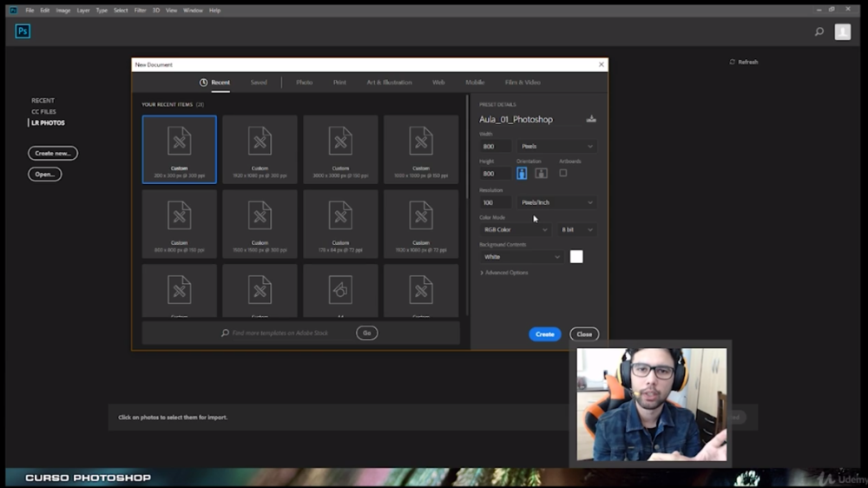
Task: Close the New Document dialog with X
Action: (x=602, y=65)
